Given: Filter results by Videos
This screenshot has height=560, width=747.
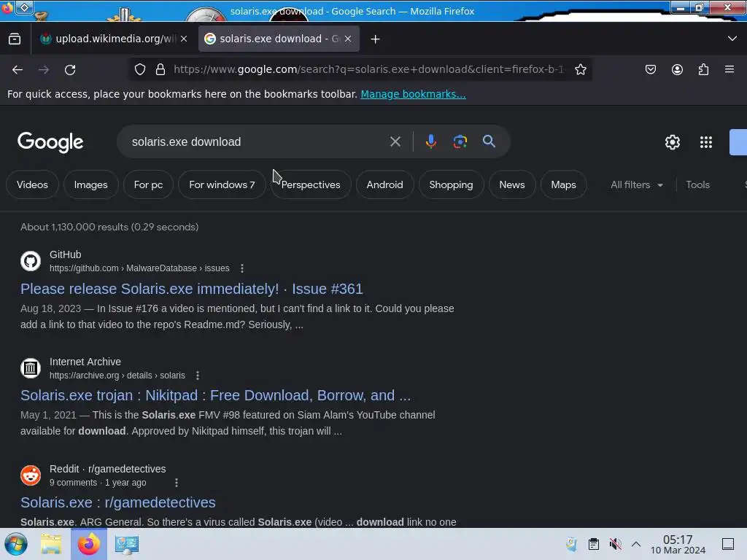Looking at the screenshot, I should 32,184.
